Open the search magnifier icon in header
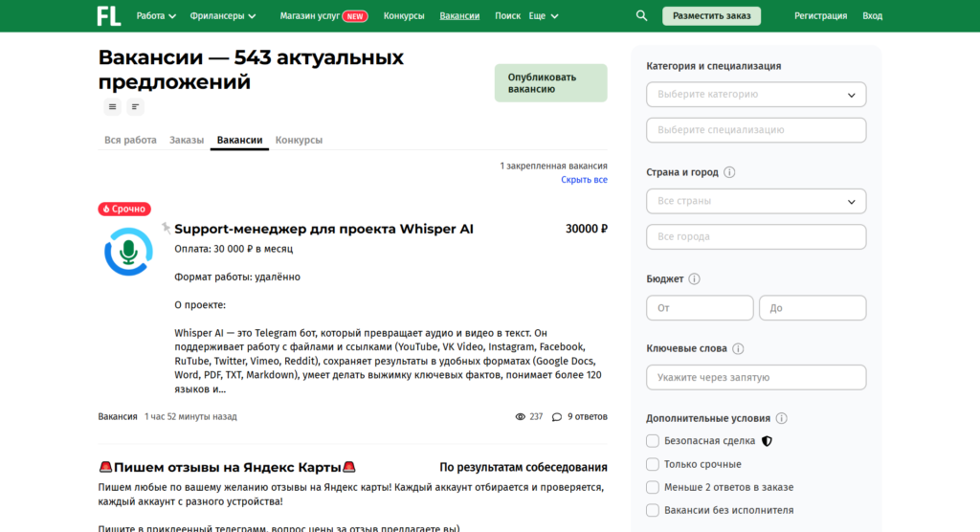Screen dimensions: 980x532 [642, 15]
